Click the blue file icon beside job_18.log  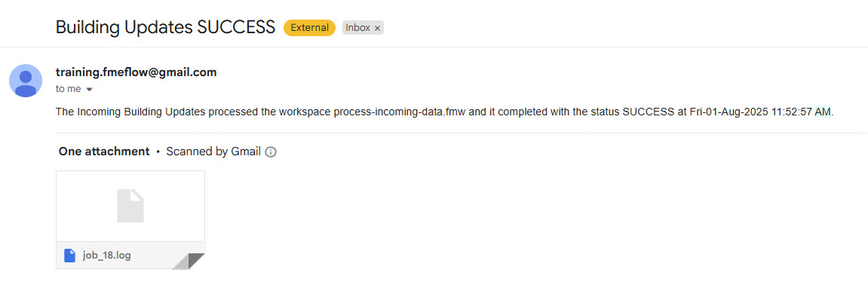[69, 256]
